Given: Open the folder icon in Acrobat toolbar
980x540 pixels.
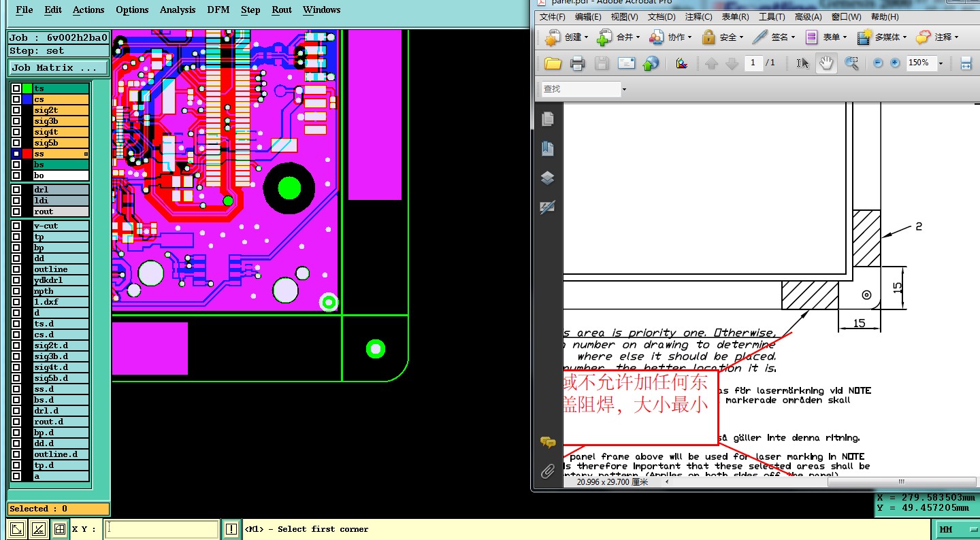Looking at the screenshot, I should click(553, 63).
